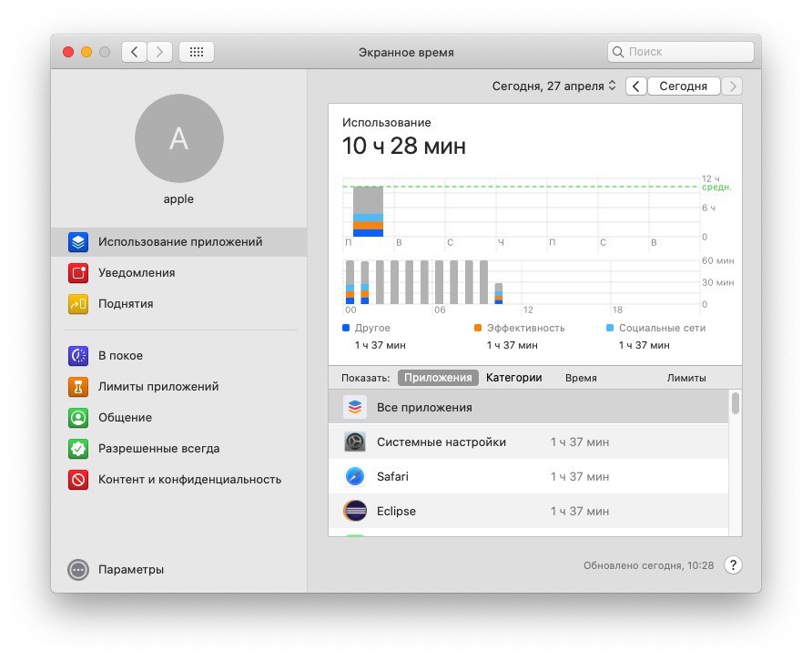Show all preferences grid button
812x660 pixels.
(x=197, y=52)
